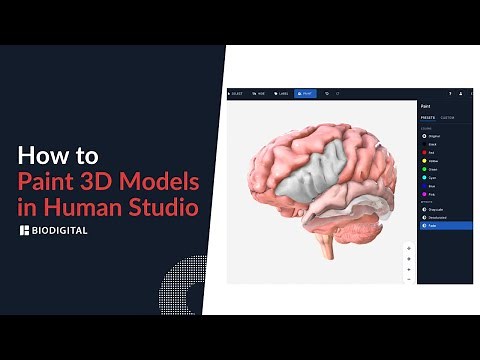
Task: Click the highlighted PAINT tool button
Action: 305,94
